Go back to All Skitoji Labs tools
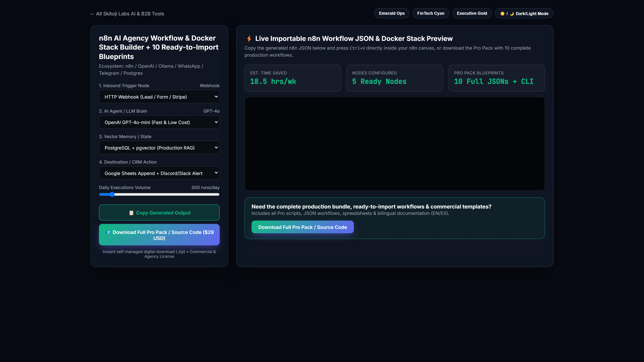The width and height of the screenshot is (644, 362). [127, 14]
